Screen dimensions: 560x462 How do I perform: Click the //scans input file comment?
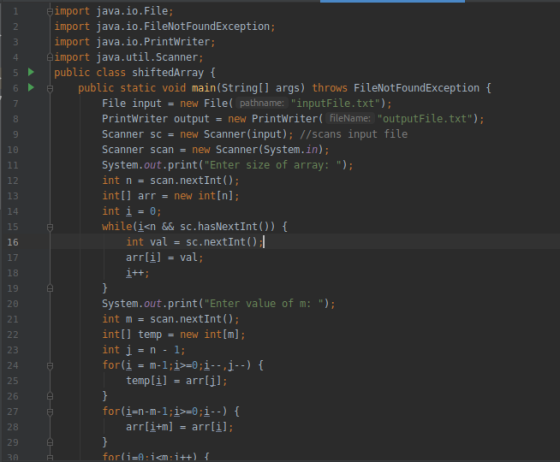click(x=354, y=134)
